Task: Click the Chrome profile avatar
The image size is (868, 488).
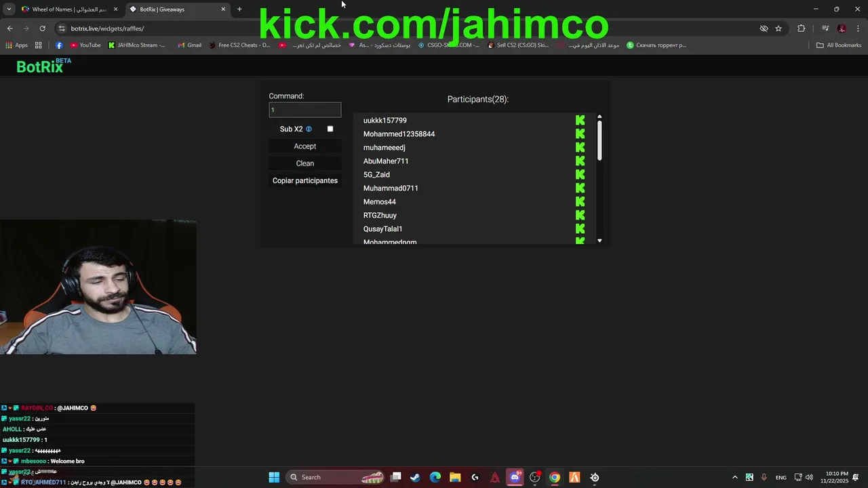Action: pos(842,28)
